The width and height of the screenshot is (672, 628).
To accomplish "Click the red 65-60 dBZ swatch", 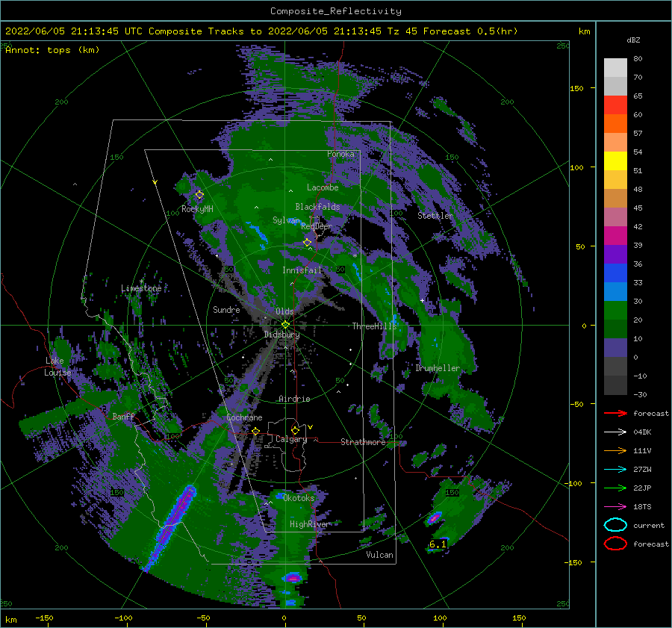I will (x=615, y=105).
